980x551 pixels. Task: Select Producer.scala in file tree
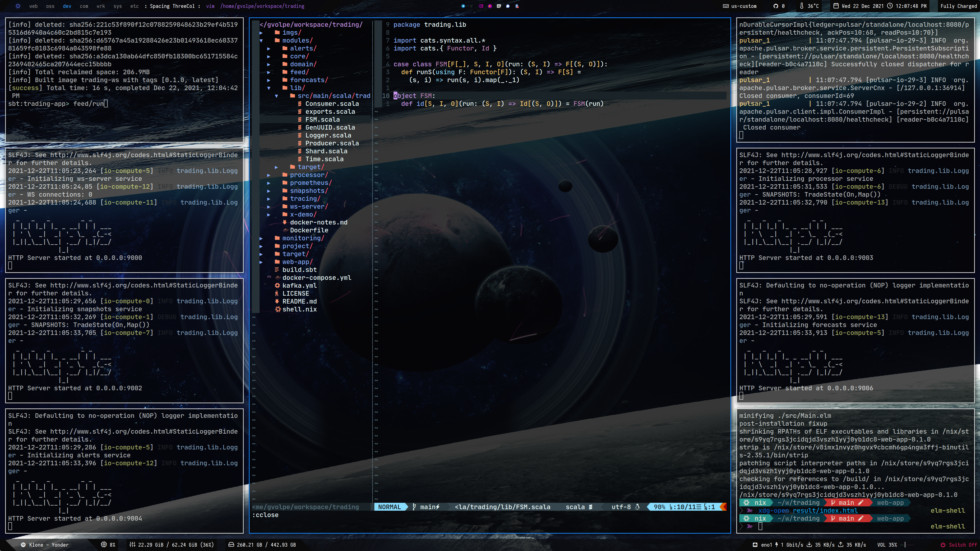click(x=332, y=143)
